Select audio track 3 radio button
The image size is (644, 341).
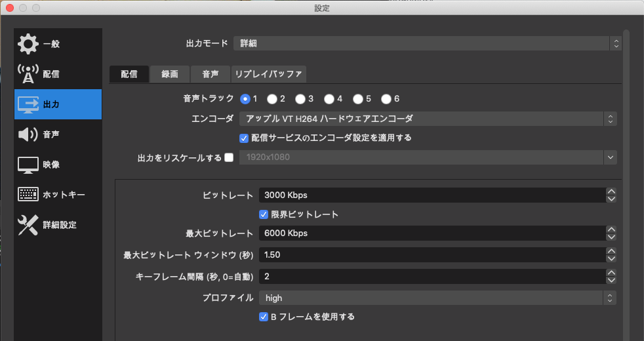(300, 99)
